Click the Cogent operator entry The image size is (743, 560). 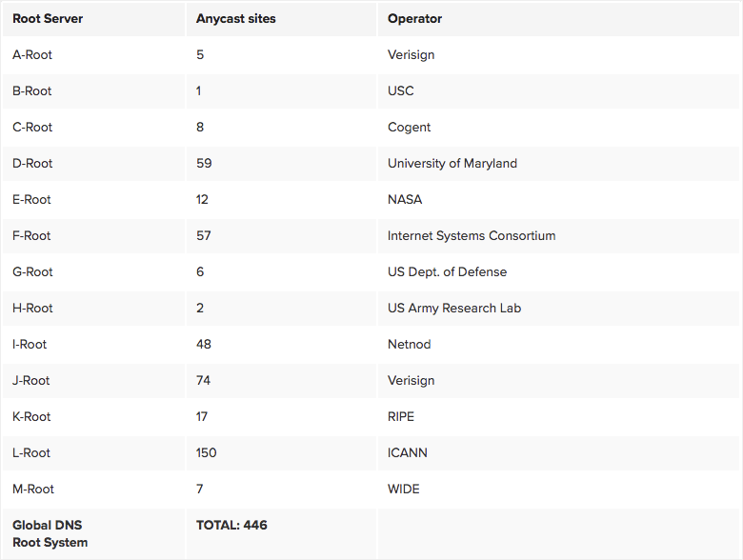[409, 128]
